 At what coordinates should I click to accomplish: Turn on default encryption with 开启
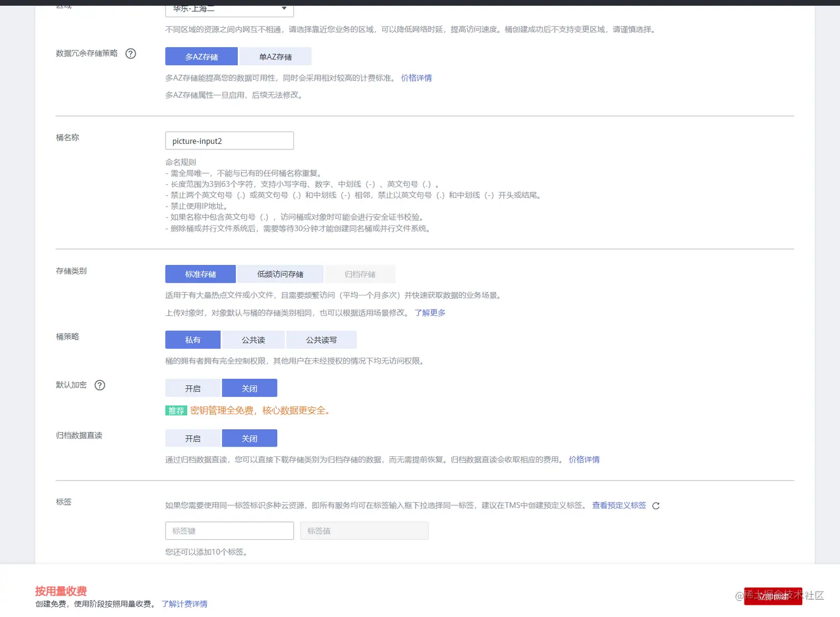pyautogui.click(x=193, y=388)
